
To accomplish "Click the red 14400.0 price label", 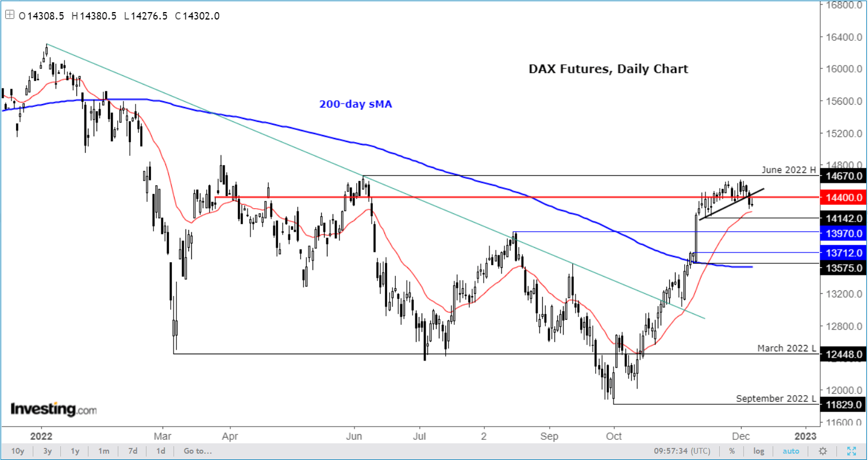I will coord(844,197).
